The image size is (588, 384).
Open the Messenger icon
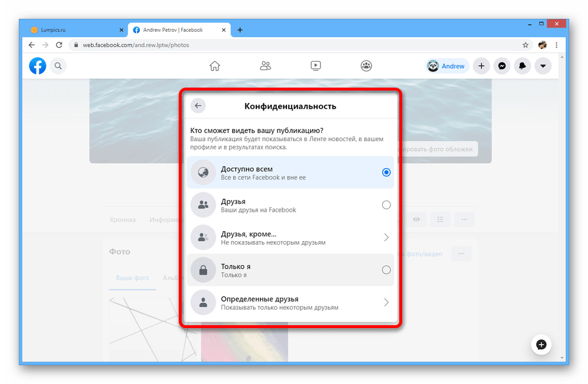pyautogui.click(x=502, y=66)
